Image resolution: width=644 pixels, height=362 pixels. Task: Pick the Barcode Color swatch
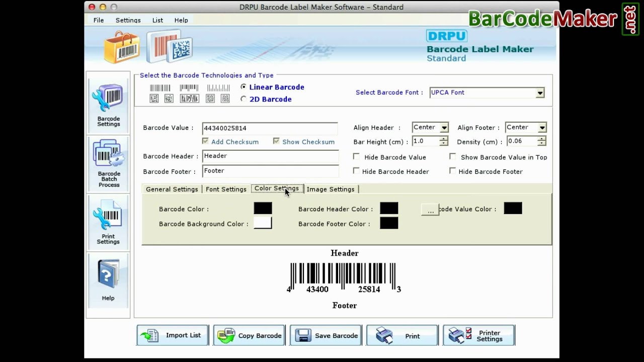(263, 208)
